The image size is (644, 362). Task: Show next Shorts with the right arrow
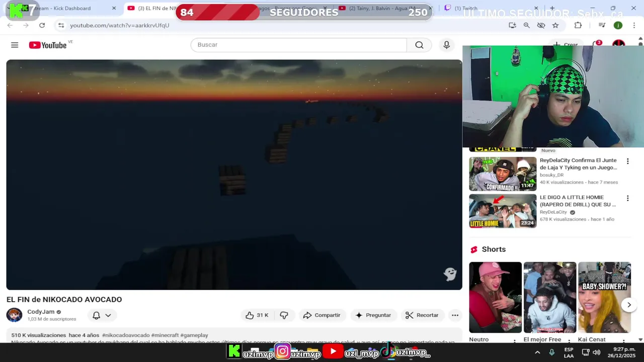pyautogui.click(x=629, y=305)
